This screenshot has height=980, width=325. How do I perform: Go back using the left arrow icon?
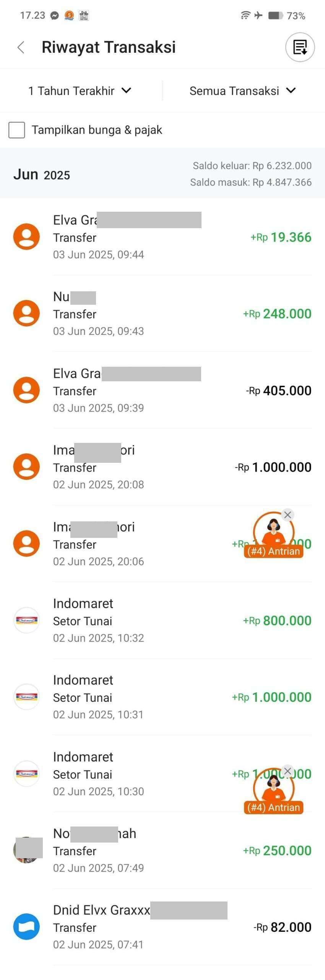pyautogui.click(x=21, y=47)
